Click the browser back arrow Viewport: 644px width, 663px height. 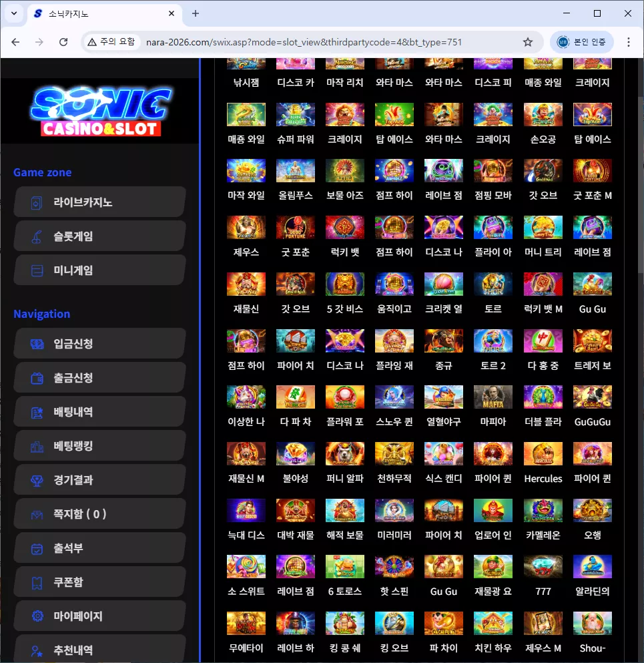pos(15,42)
